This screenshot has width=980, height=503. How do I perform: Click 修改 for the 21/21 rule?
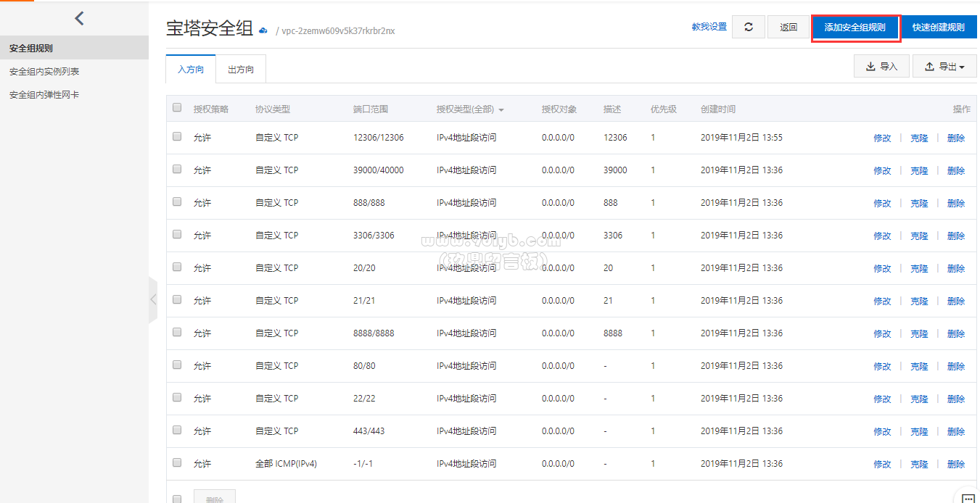click(882, 301)
